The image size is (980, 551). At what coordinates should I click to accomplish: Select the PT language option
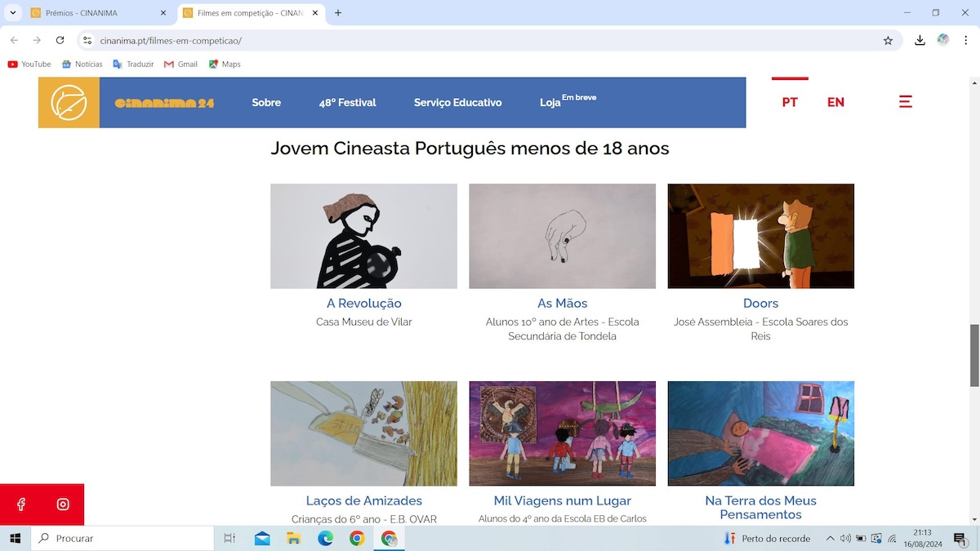click(790, 102)
